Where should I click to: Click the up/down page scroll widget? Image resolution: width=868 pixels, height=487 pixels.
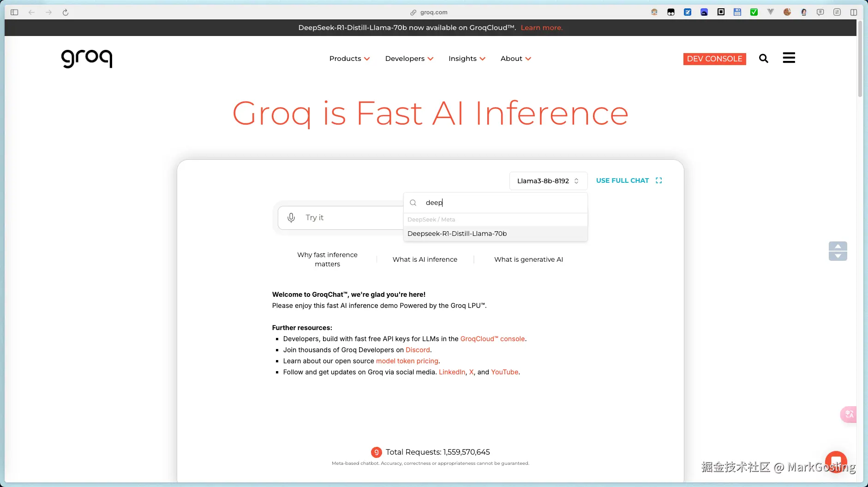(x=838, y=251)
